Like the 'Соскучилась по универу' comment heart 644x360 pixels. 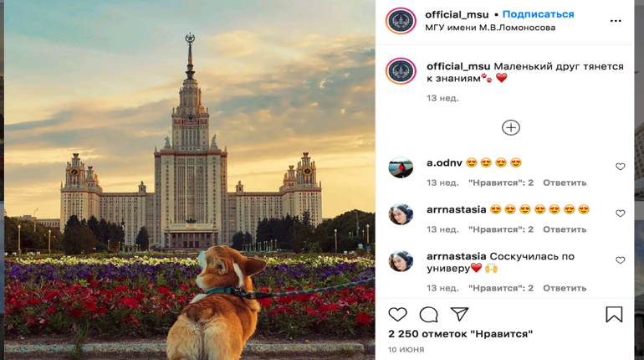click(x=621, y=260)
